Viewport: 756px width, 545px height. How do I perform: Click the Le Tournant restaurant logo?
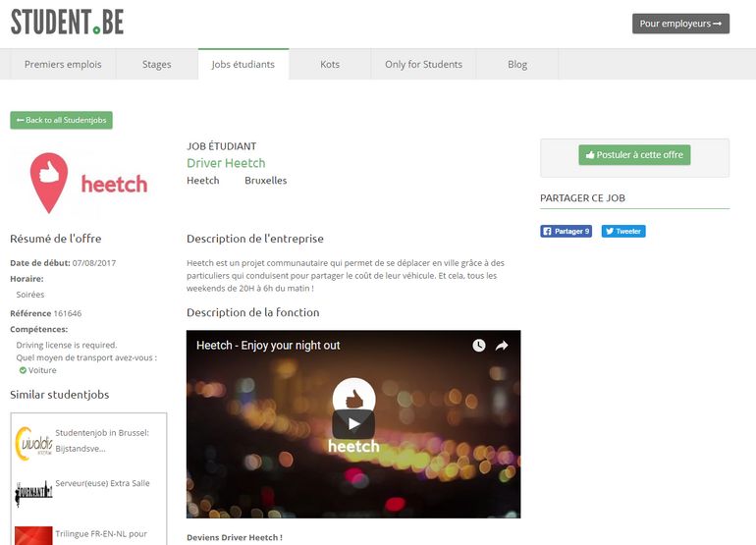[x=33, y=493]
